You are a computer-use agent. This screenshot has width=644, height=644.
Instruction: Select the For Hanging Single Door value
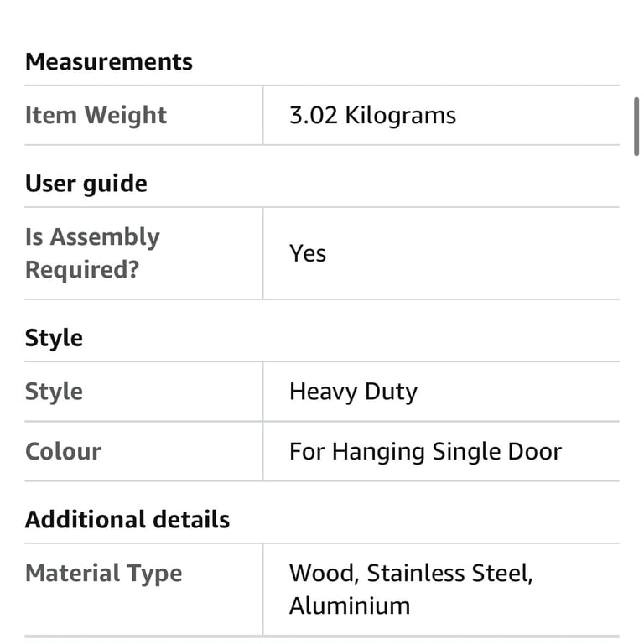pos(425,451)
